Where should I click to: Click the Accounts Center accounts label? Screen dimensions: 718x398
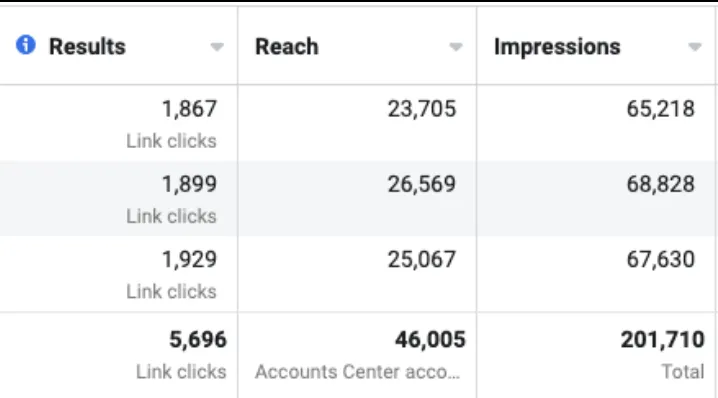point(357,372)
